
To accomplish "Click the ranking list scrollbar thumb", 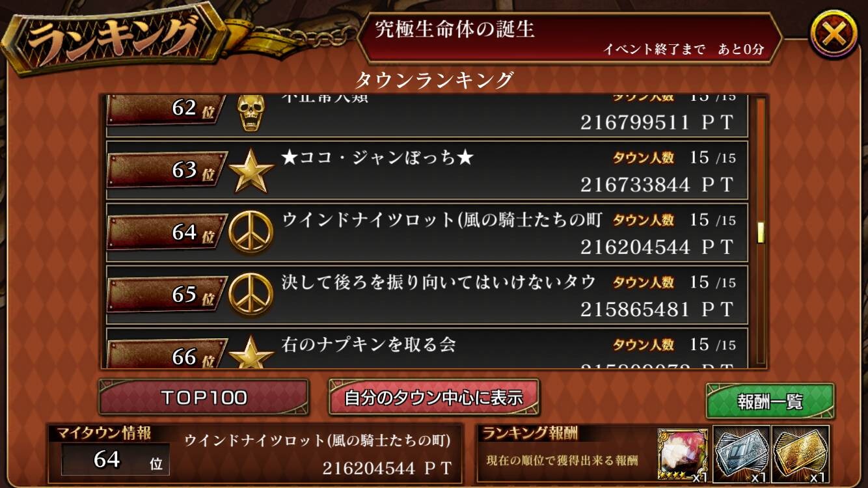I will 760,232.
